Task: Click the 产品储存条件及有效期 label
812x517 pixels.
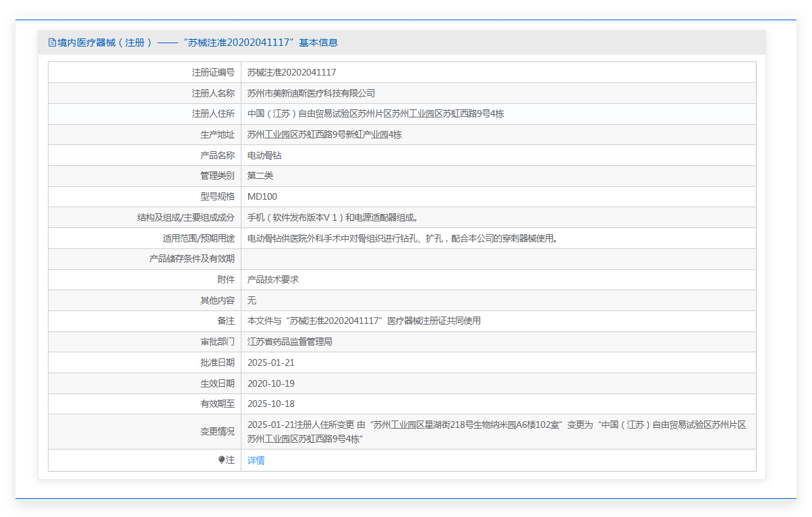Action: coord(192,258)
